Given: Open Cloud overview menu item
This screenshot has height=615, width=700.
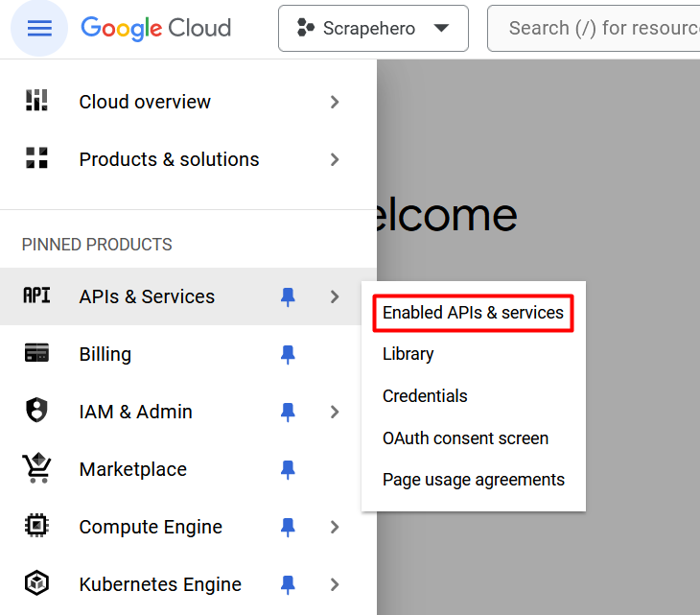Looking at the screenshot, I should (x=188, y=102).
